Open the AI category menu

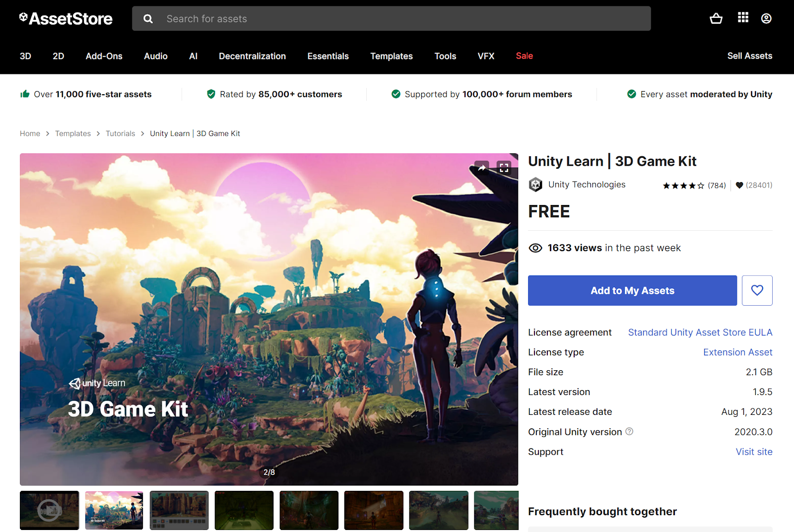coord(194,56)
